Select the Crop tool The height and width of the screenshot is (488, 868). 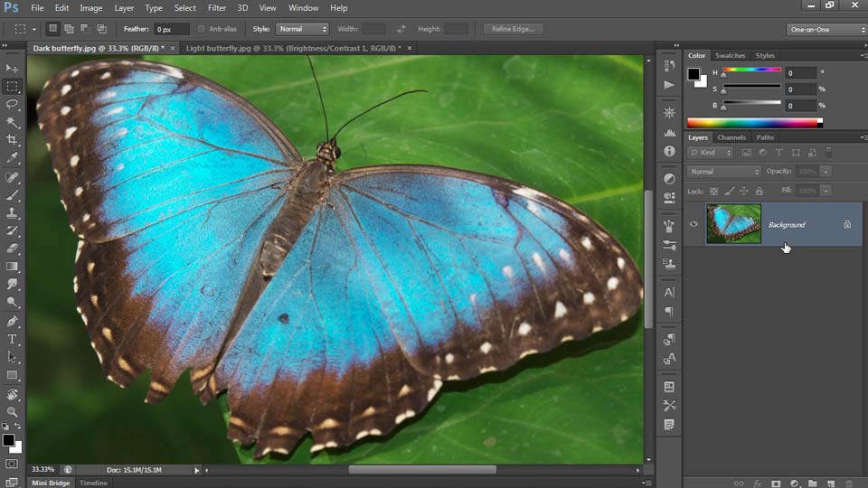[x=12, y=140]
